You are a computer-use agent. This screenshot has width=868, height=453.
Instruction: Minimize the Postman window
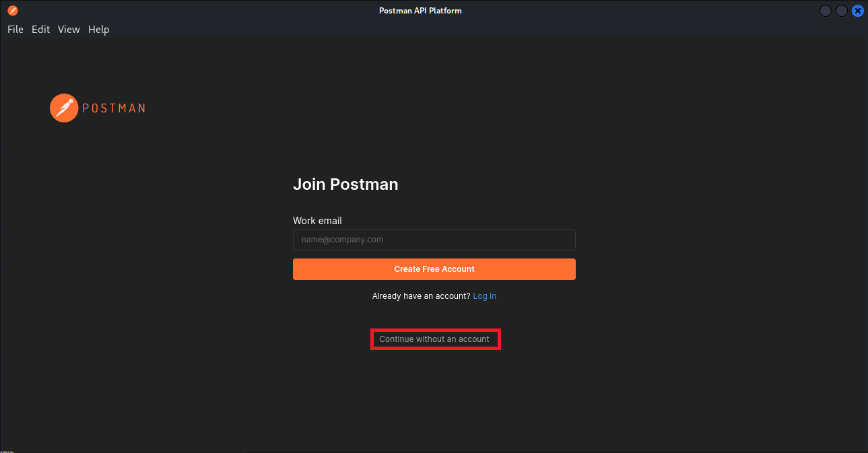pos(826,11)
